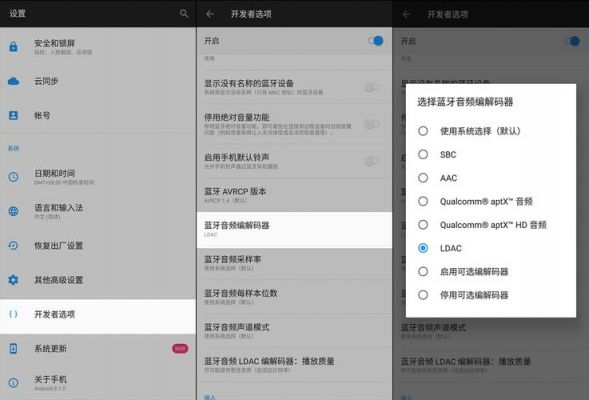Tap the clock icon for date and time
Viewport: 589px width, 400px height.
click(13, 177)
